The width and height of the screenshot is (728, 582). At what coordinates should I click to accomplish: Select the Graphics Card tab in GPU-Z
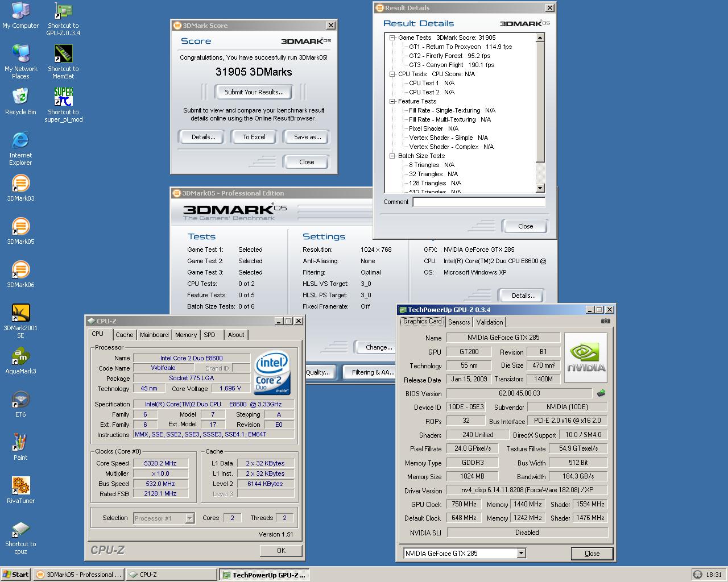[x=423, y=321]
